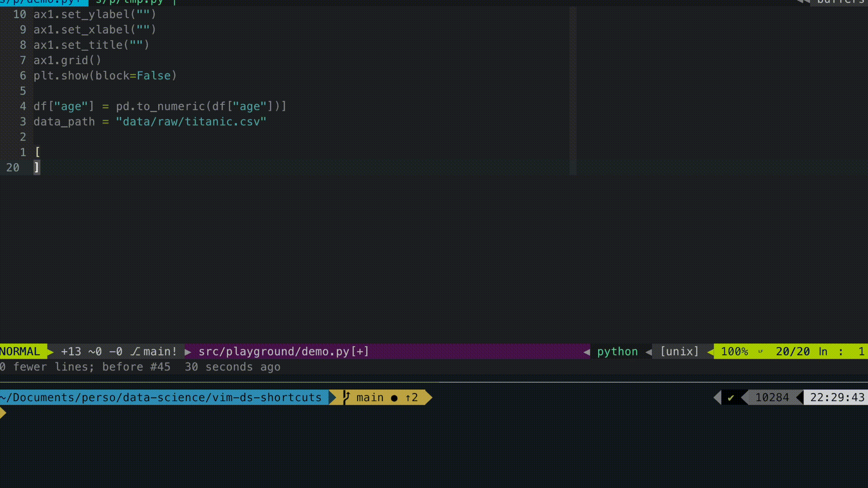
Task: Click the left arrow before python filetype
Action: coord(587,352)
